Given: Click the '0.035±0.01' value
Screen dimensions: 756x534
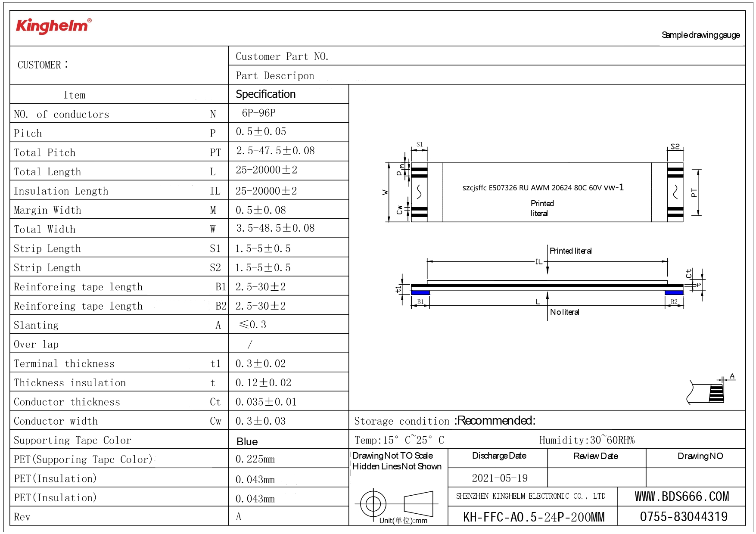Looking at the screenshot, I should coord(266,402).
